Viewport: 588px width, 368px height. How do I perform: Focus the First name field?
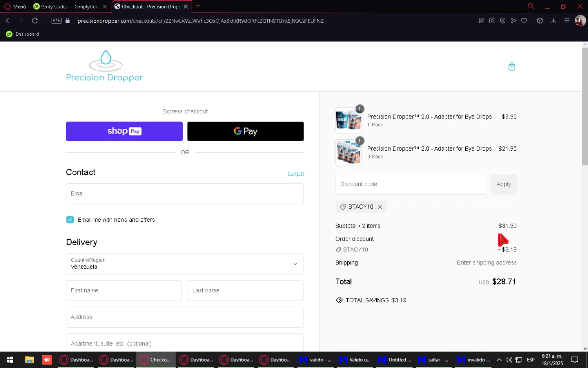[x=124, y=291]
